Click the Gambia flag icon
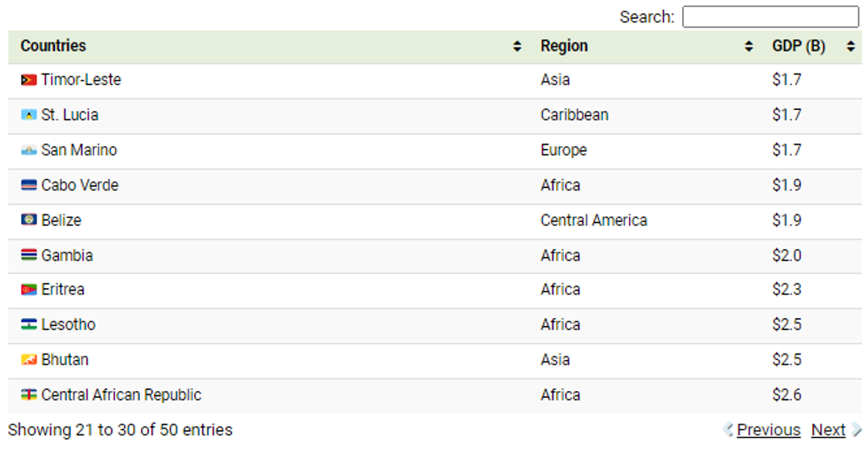 coord(28,255)
